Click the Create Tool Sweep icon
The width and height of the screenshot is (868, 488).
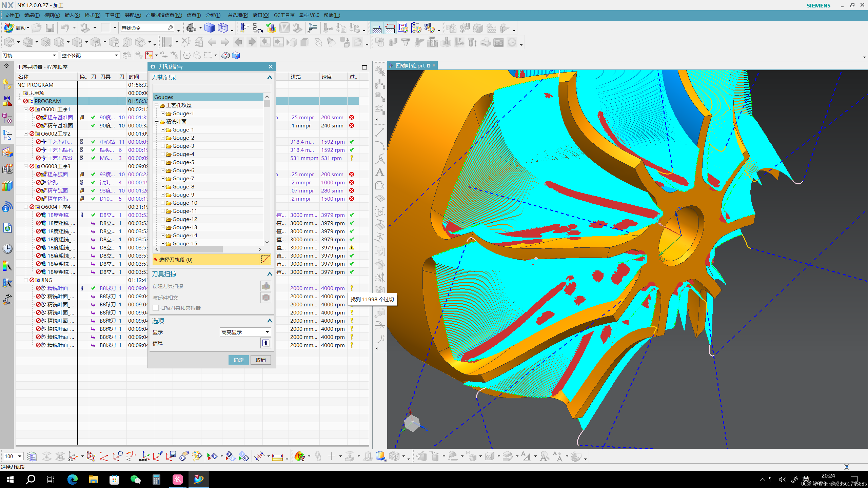click(x=266, y=286)
